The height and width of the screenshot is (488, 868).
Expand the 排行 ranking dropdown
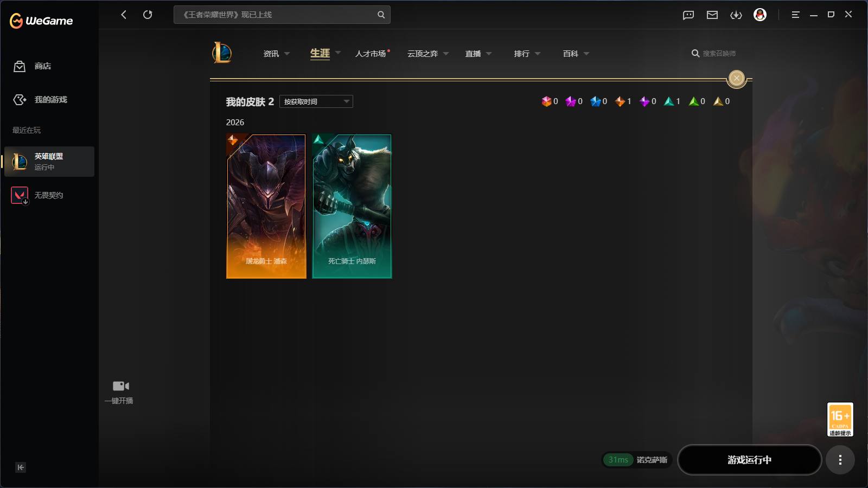click(x=527, y=54)
